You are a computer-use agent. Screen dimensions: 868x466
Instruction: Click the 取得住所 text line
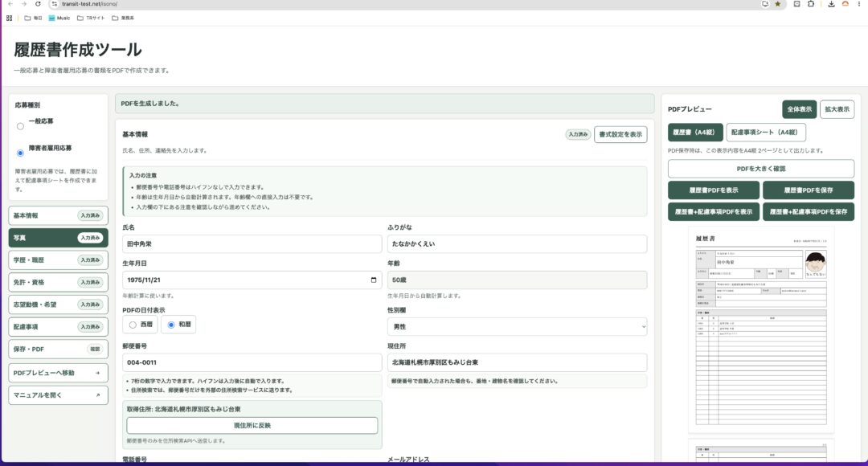click(184, 410)
